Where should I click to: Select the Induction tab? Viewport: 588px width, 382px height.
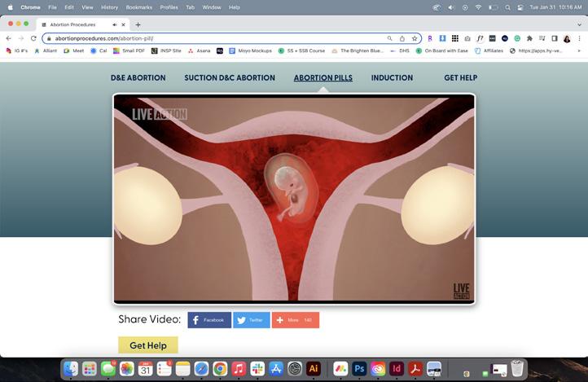392,78
